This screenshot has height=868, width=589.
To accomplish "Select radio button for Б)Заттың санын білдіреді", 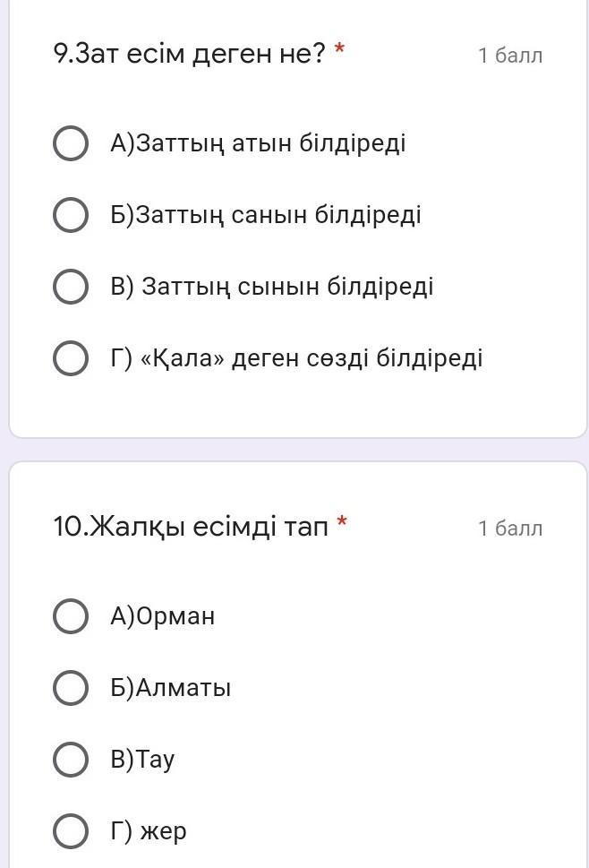I will click(x=71, y=215).
